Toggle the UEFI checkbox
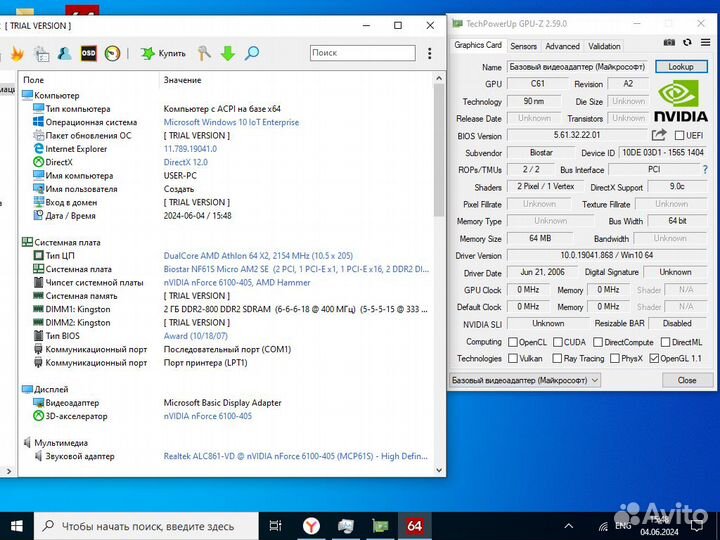Screen dimensions: 720x540 (x=680, y=135)
